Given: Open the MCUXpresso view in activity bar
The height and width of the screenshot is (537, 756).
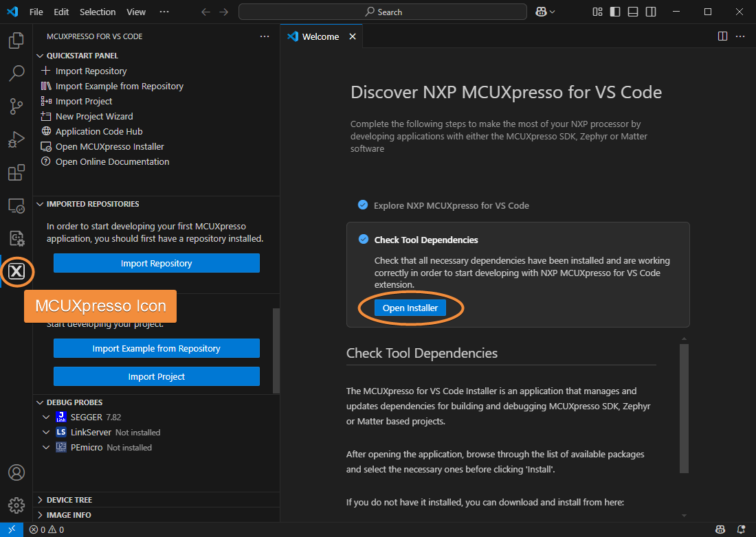Looking at the screenshot, I should click(16, 272).
